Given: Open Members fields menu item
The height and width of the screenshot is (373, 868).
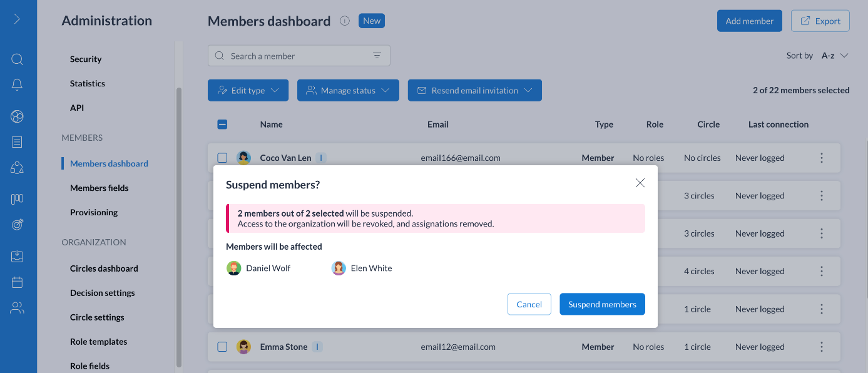Looking at the screenshot, I should [100, 188].
